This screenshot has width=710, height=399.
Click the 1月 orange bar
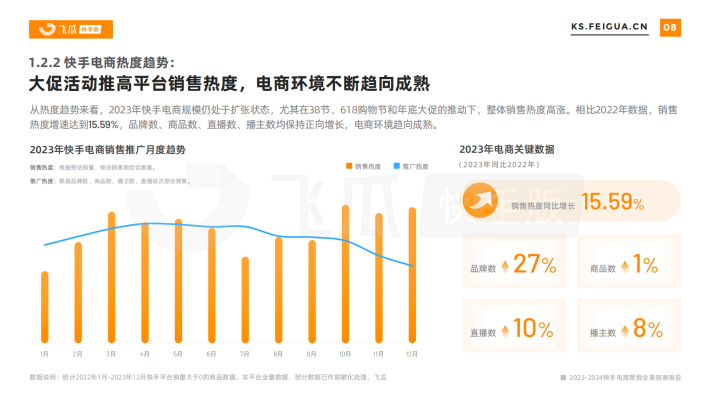point(44,307)
